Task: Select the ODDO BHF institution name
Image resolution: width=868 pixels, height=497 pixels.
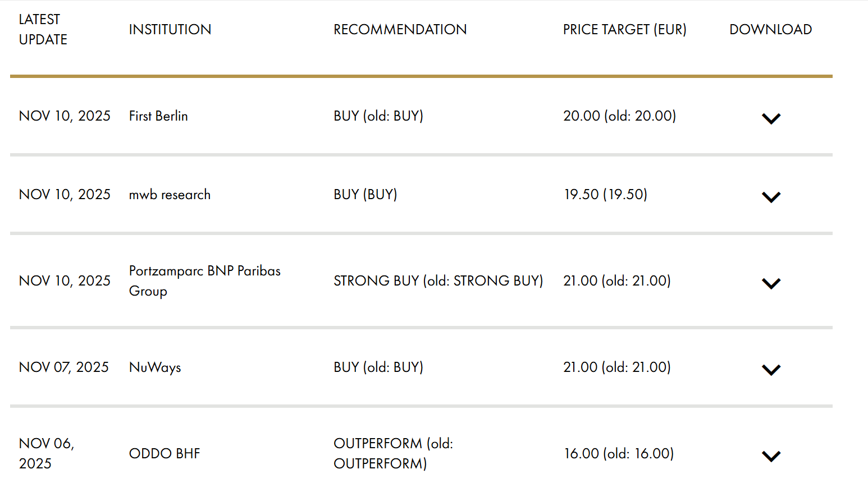Action: pyautogui.click(x=165, y=453)
